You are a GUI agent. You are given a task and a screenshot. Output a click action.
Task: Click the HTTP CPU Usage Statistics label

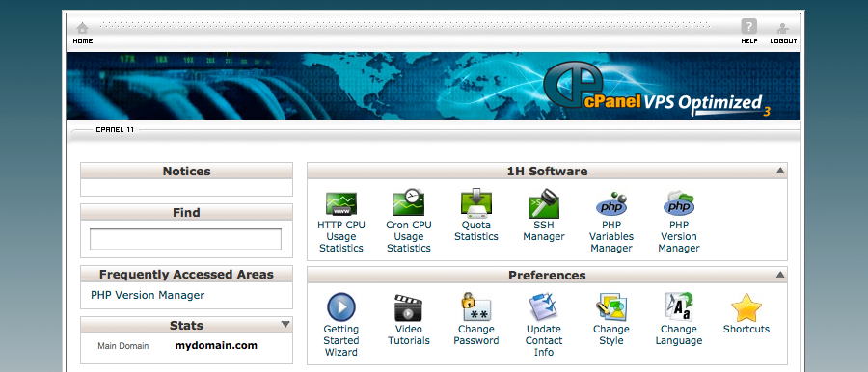point(341,236)
